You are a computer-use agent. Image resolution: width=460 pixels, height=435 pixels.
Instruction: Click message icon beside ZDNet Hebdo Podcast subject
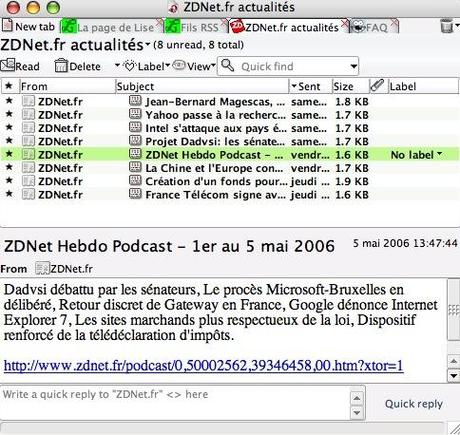click(x=135, y=154)
